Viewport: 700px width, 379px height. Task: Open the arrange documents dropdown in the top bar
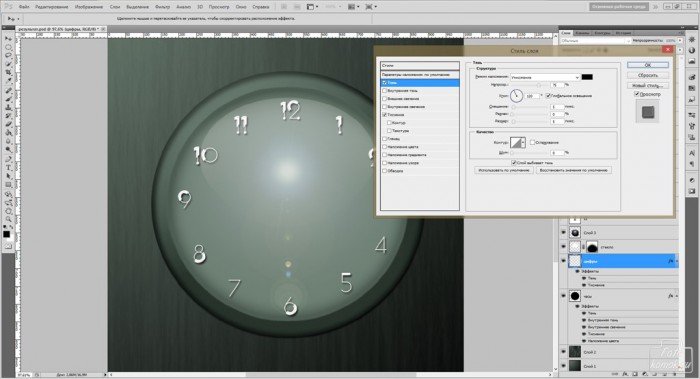tap(354, 7)
